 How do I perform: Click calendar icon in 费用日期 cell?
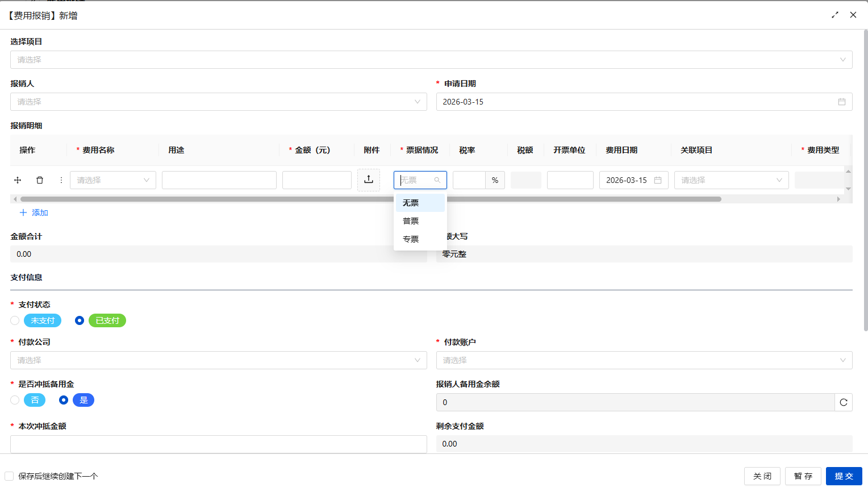pos(658,180)
